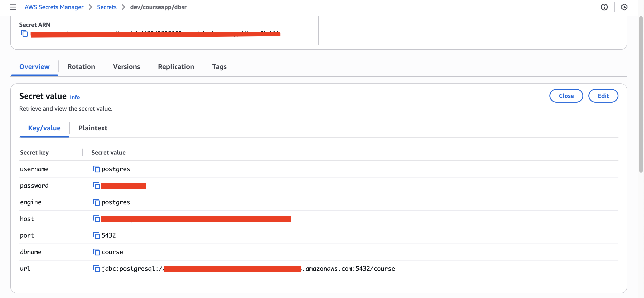Screen dimensions: 644x298
Task: Select the Key/value view tab
Action: point(44,128)
